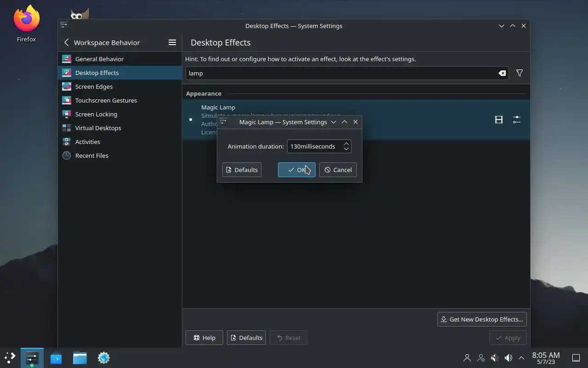This screenshot has height=368, width=588.
Task: Open Screen Locking settings
Action: [x=120, y=114]
